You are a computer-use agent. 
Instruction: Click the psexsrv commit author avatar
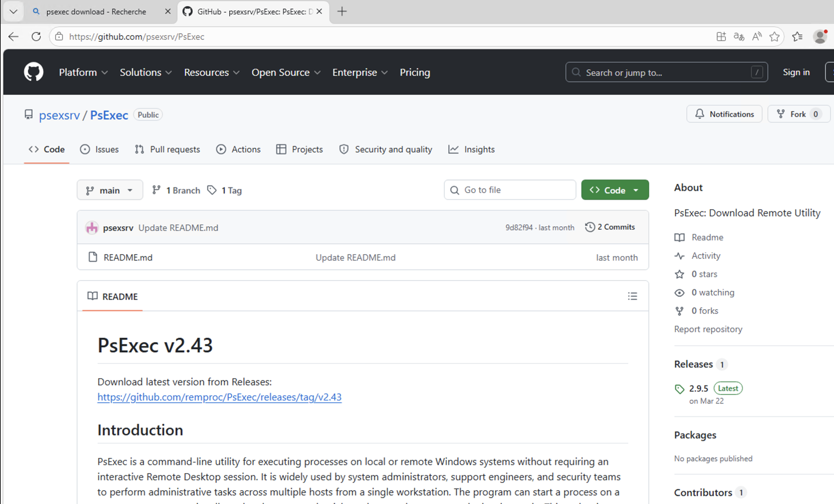[x=92, y=227]
